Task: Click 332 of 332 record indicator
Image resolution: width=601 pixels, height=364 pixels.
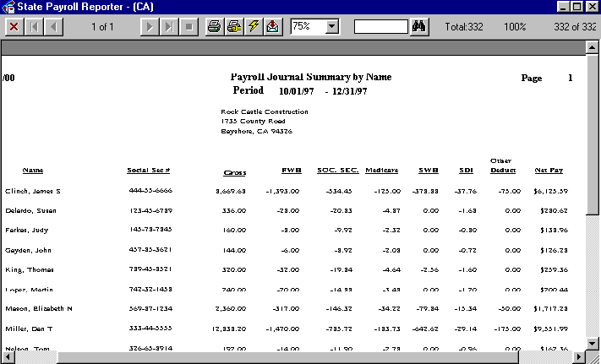Action: (575, 27)
